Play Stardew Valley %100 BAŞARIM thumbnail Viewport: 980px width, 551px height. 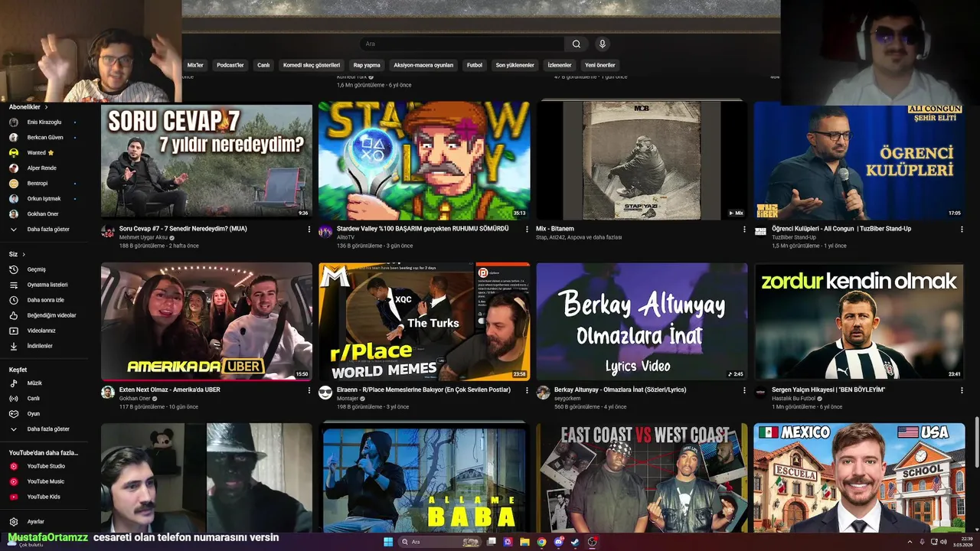(424, 161)
